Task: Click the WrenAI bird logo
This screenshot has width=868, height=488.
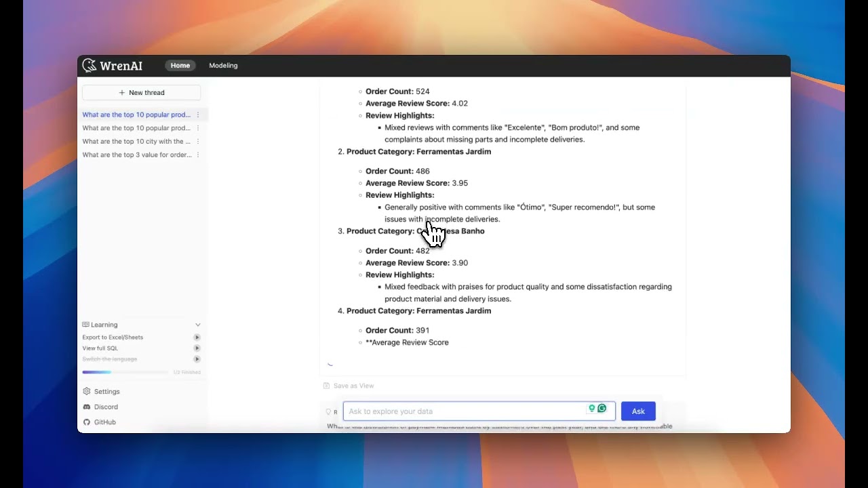Action: click(90, 66)
